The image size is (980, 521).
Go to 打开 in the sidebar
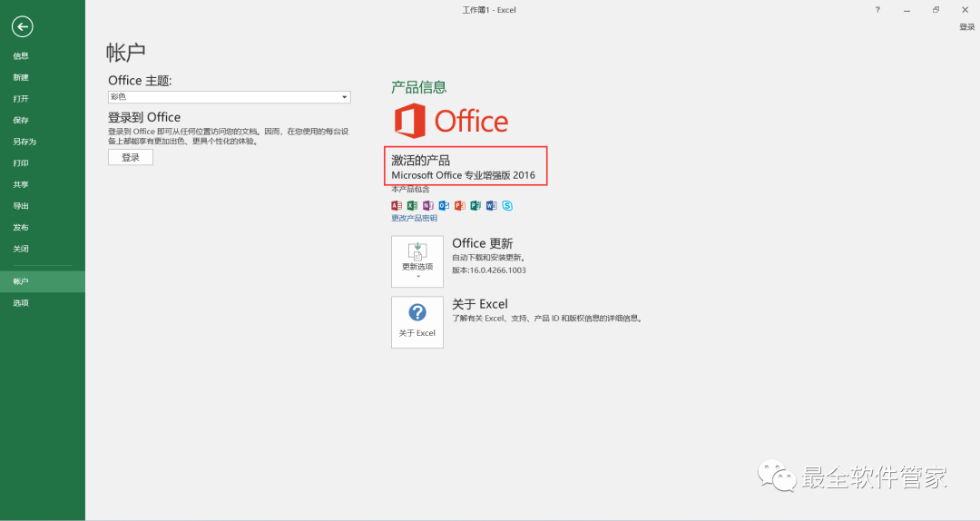click(x=43, y=98)
